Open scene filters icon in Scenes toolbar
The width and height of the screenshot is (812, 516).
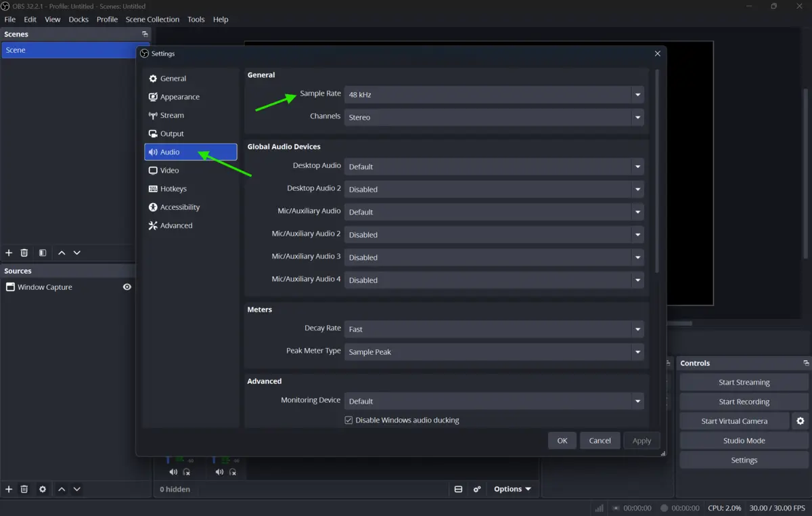[x=43, y=253]
